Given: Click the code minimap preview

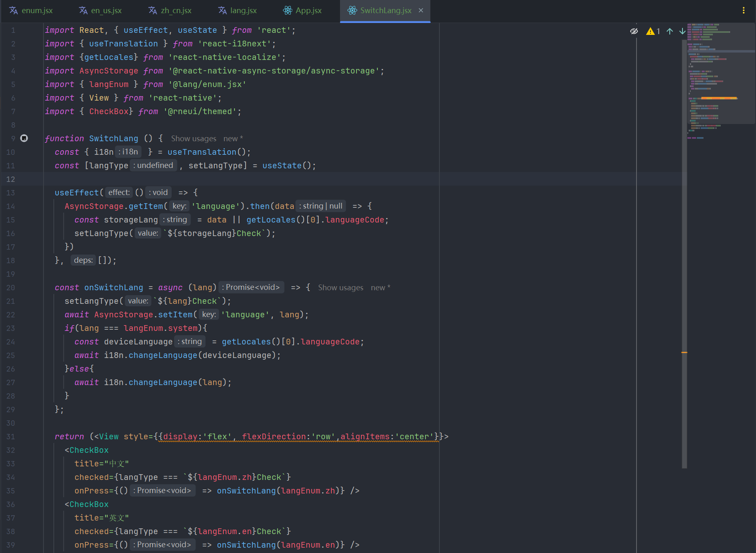Looking at the screenshot, I should click(721, 82).
